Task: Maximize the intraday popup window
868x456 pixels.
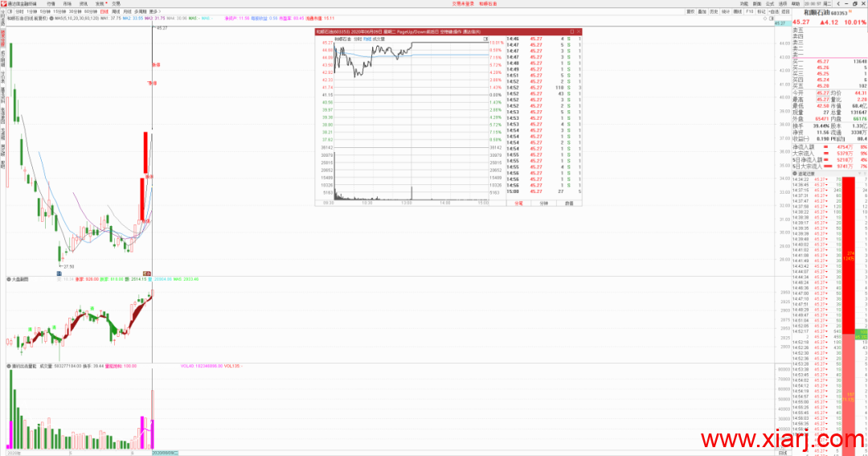Action: [x=572, y=31]
